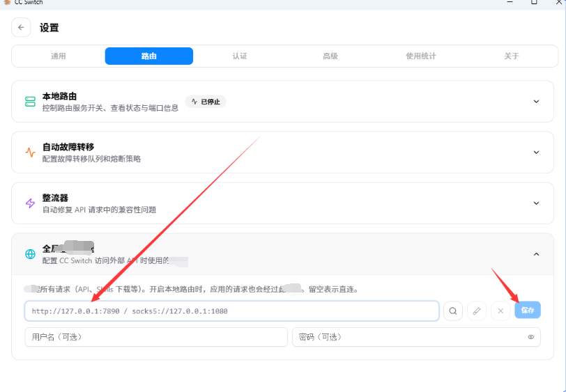Switch to the 通用 tab
Image resolution: width=566 pixels, height=392 pixels.
[58, 56]
